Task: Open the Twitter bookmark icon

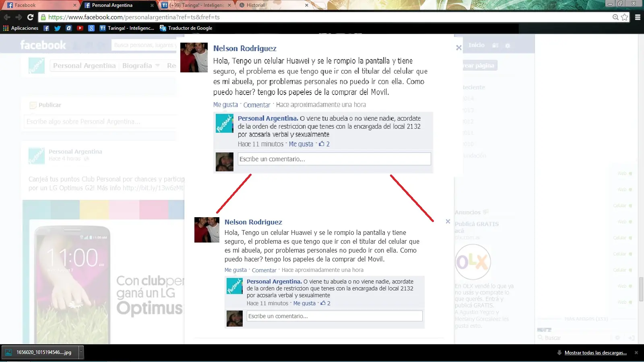Action: pos(58,28)
